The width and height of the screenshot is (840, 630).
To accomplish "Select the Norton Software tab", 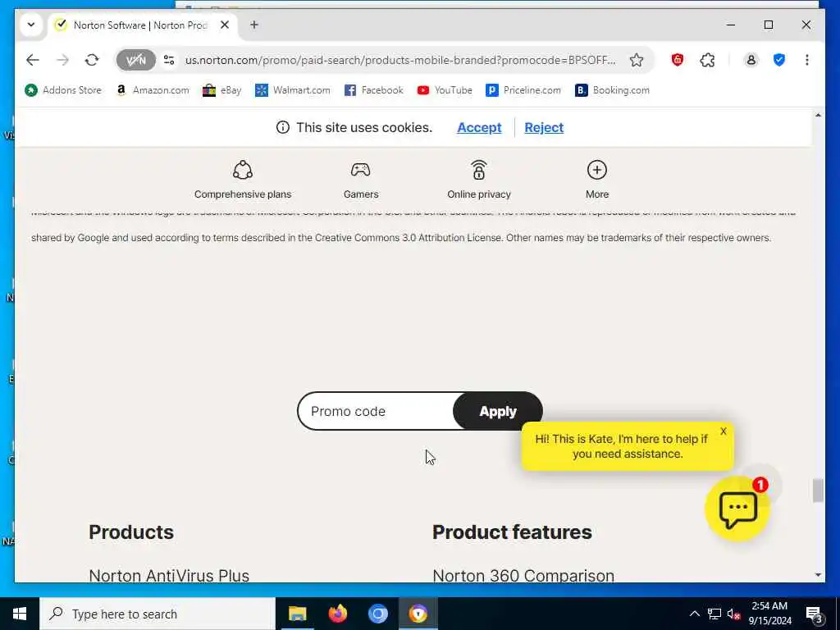I will tap(140, 25).
